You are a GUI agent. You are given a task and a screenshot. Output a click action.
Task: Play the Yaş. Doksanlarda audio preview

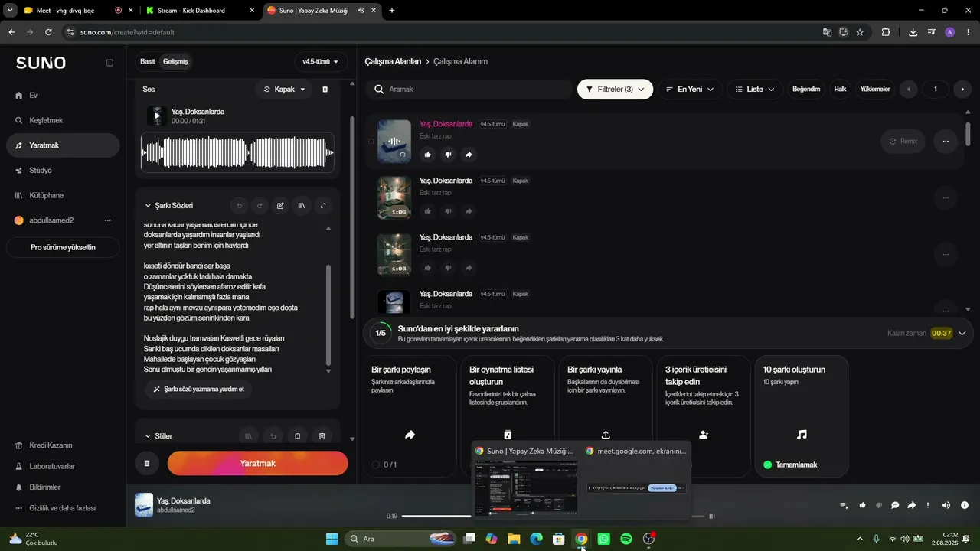pyautogui.click(x=157, y=116)
